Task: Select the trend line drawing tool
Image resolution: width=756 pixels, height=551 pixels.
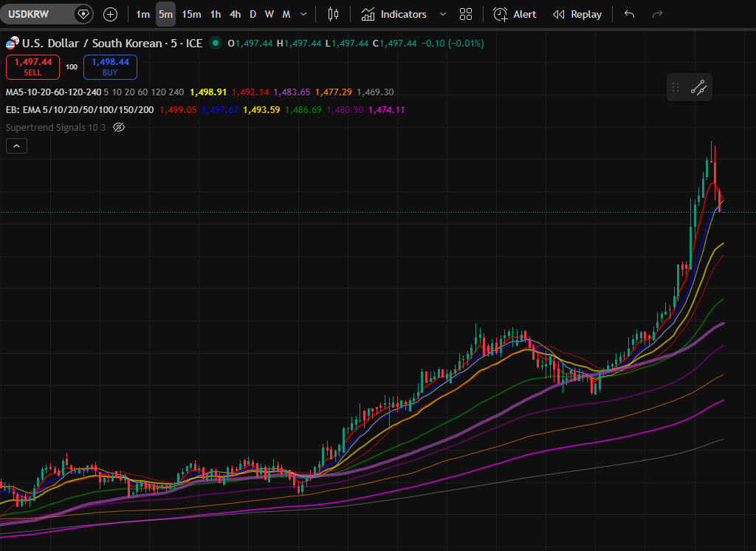Action: pyautogui.click(x=698, y=88)
